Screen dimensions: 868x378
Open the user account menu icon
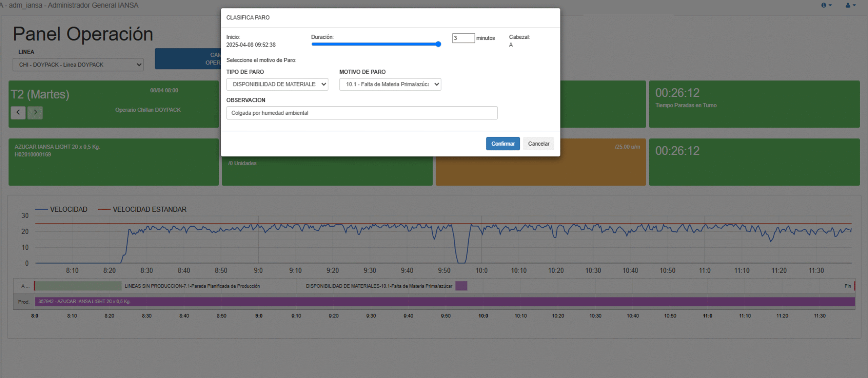click(848, 5)
